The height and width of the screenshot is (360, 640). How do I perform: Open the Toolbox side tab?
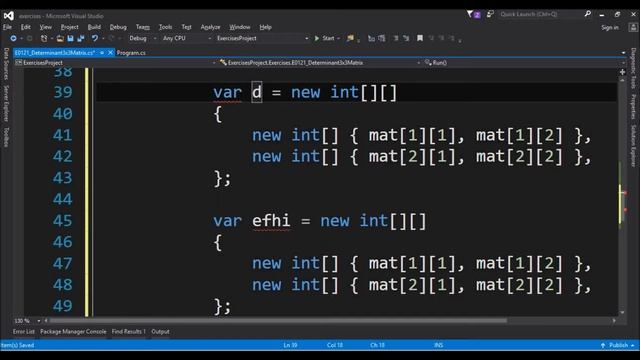click(x=6, y=137)
